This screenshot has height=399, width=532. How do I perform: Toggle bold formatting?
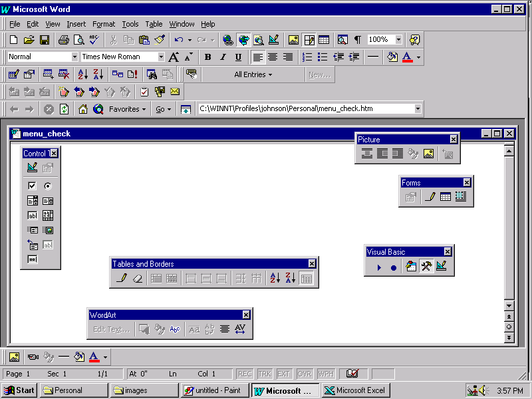(x=208, y=57)
